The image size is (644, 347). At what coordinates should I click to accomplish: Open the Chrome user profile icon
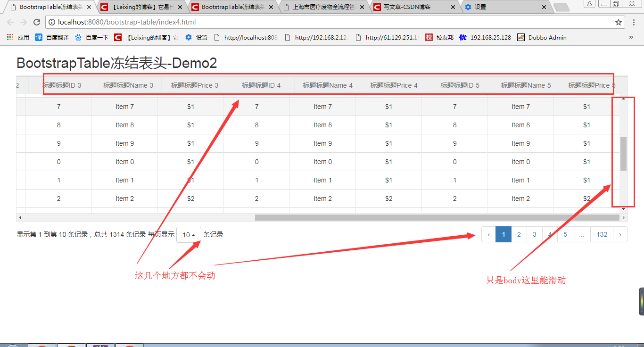[x=590, y=4]
